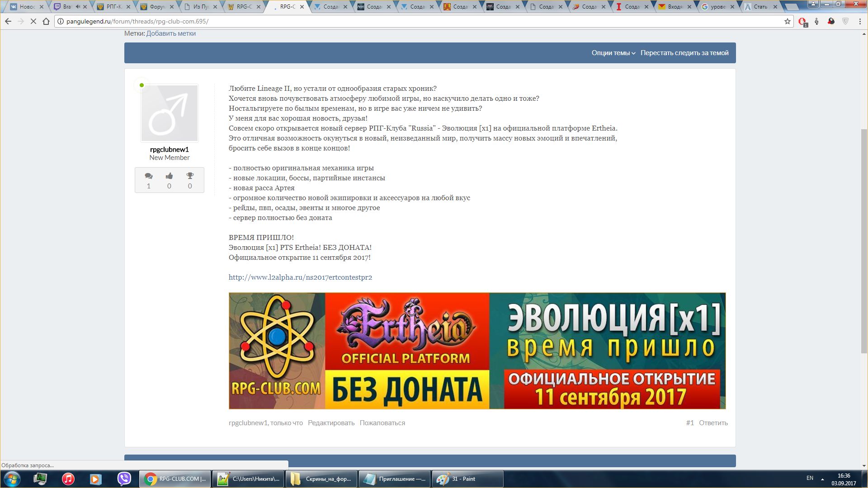The width and height of the screenshot is (868, 488).
Task: Open the red Opera-style extension icon
Action: (802, 22)
